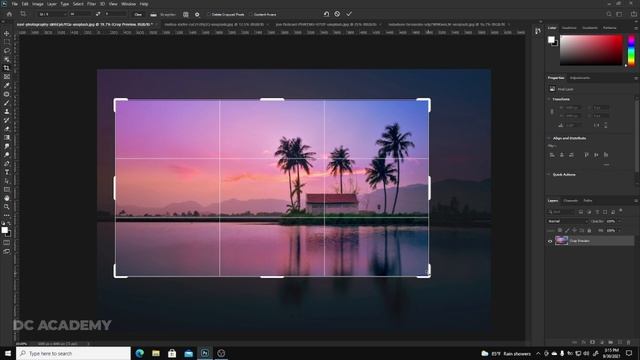Click the Clear button in options bar
The image size is (640, 360).
point(138,14)
